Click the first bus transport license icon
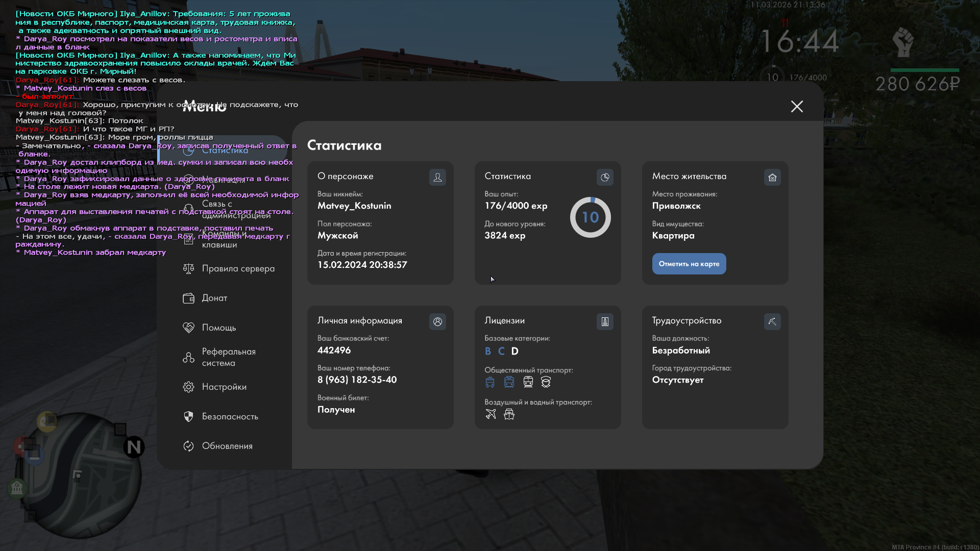 (490, 382)
